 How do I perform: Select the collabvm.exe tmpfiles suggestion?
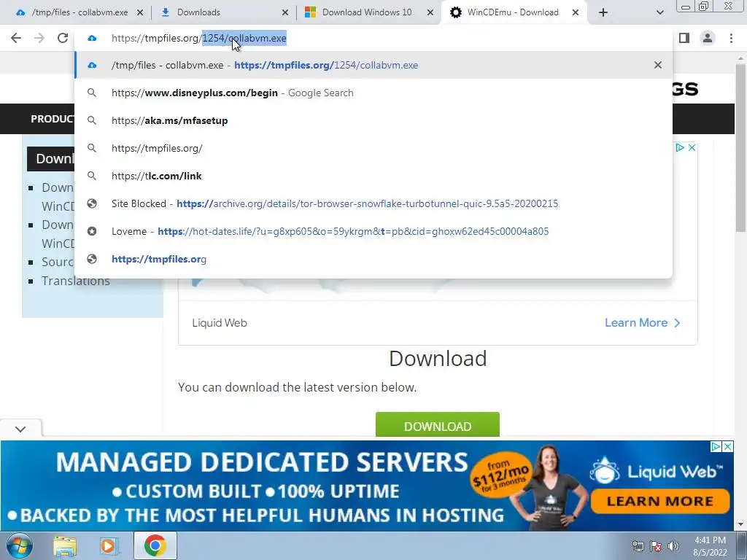point(373,65)
